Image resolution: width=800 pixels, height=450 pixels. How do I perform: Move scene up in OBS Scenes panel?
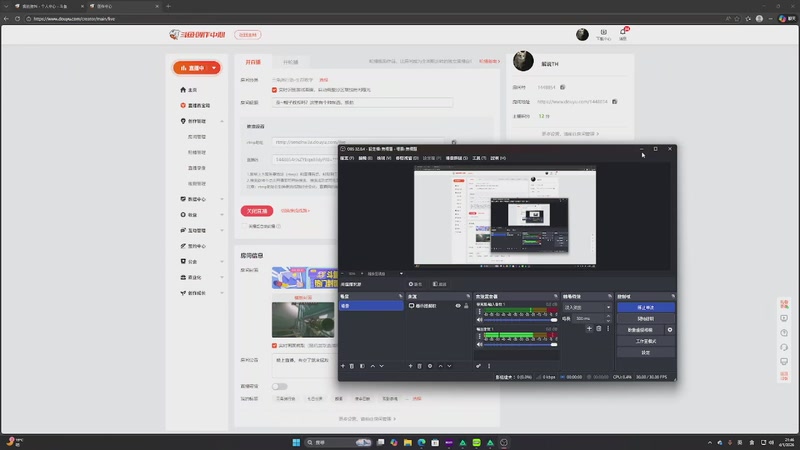[x=372, y=366]
